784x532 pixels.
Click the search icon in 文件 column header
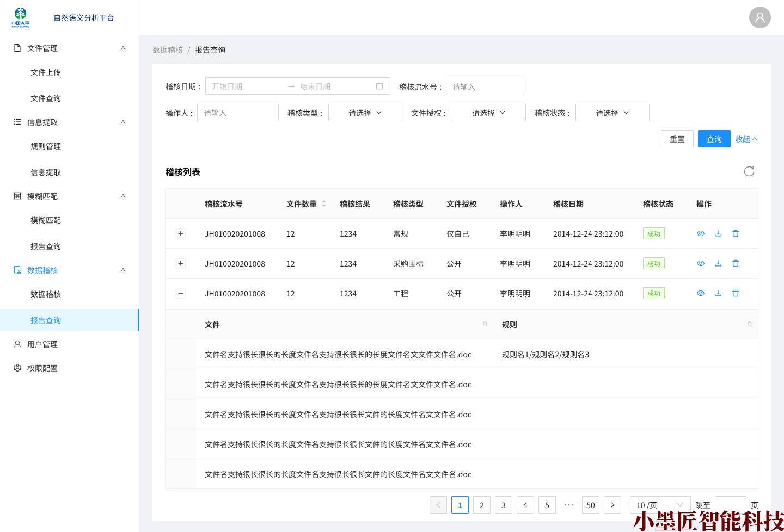(x=485, y=324)
